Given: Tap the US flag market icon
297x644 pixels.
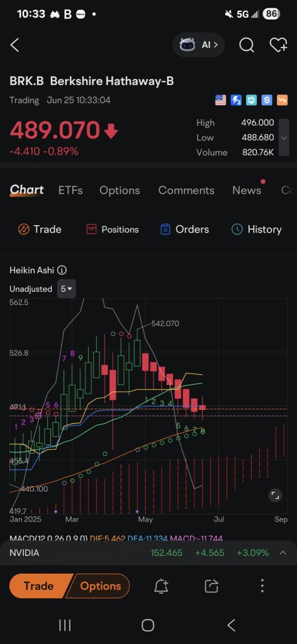Looking at the screenshot, I should (221, 100).
